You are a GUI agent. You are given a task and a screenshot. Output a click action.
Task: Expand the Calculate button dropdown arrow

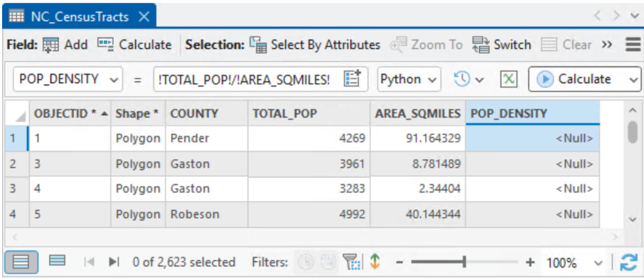[633, 80]
